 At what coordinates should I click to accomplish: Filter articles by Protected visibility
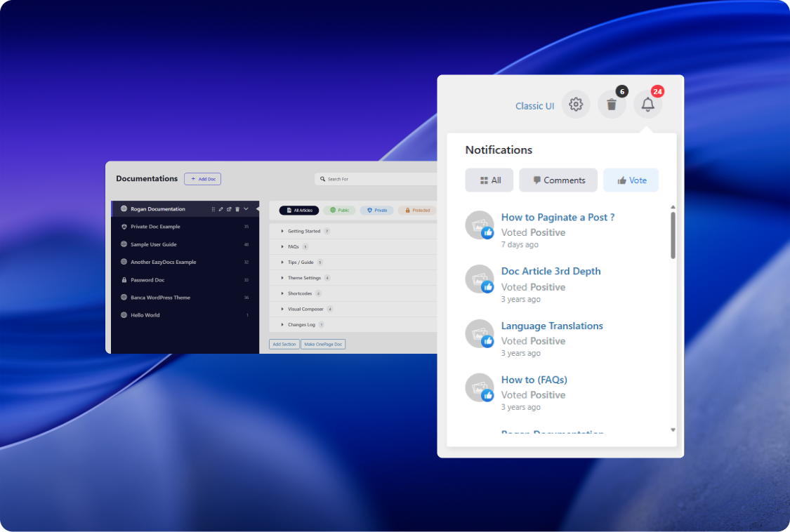coord(417,210)
